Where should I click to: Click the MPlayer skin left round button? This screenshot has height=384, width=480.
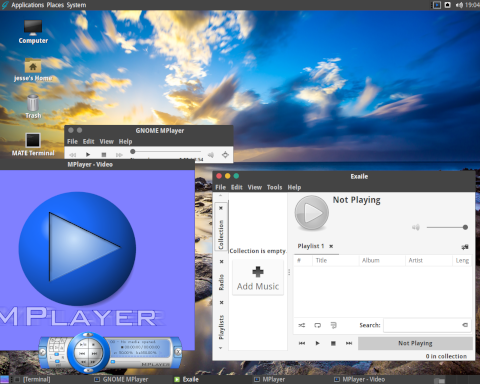(x=42, y=352)
